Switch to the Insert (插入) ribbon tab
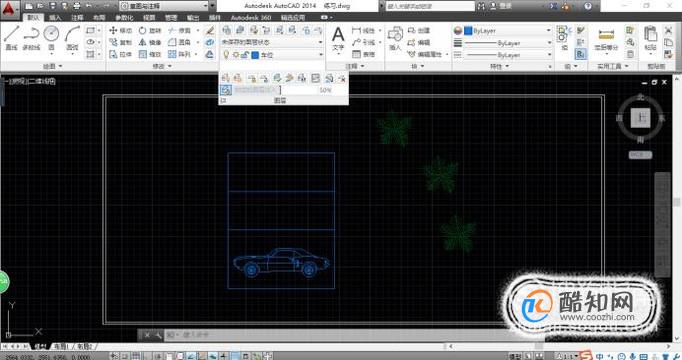The height and width of the screenshot is (360, 682). [x=55, y=17]
